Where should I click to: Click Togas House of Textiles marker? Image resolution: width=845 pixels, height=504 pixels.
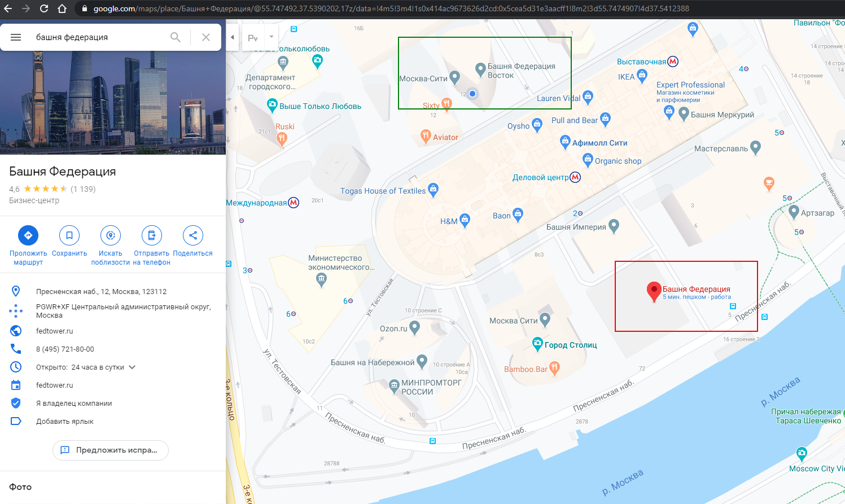(434, 190)
